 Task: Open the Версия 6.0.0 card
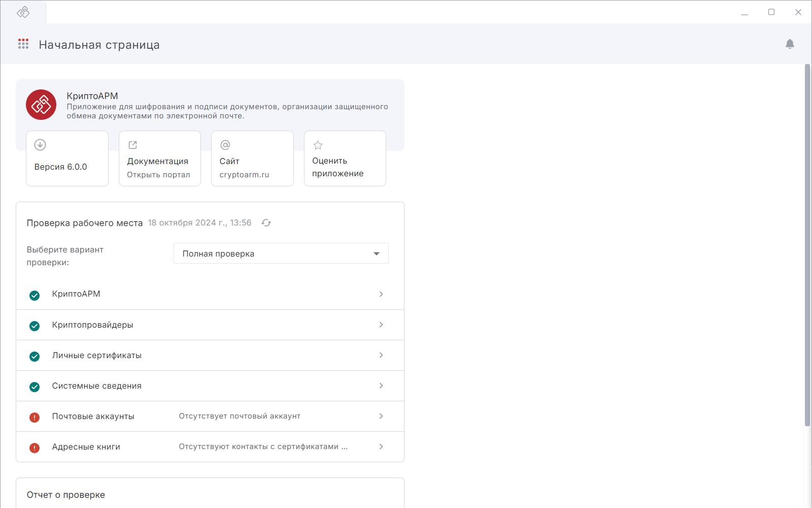pos(67,158)
